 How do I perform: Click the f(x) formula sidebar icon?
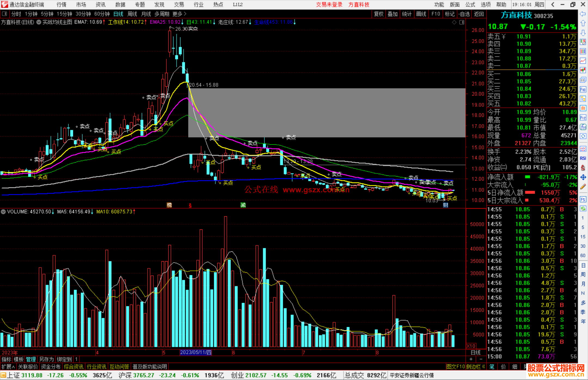pos(583,127)
